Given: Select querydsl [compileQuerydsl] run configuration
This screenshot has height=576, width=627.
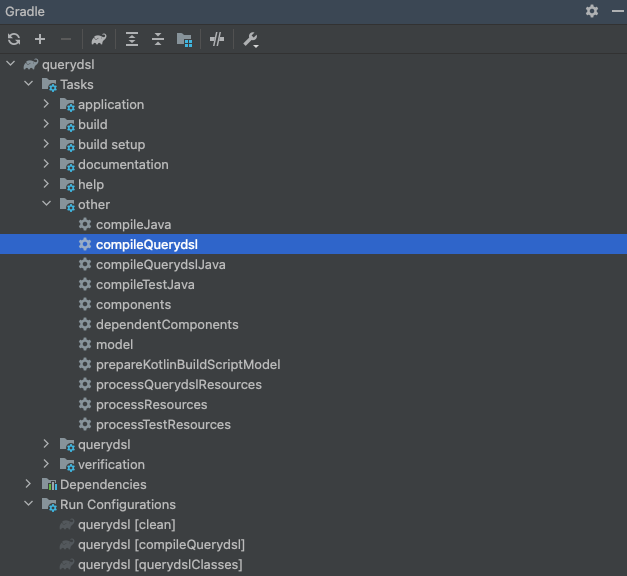Looking at the screenshot, I should (x=162, y=544).
